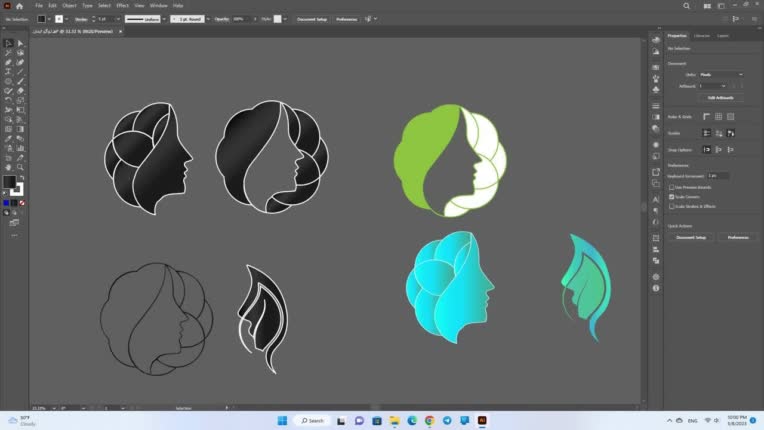
Task: Toggle smart guides button
Action: (x=730, y=133)
